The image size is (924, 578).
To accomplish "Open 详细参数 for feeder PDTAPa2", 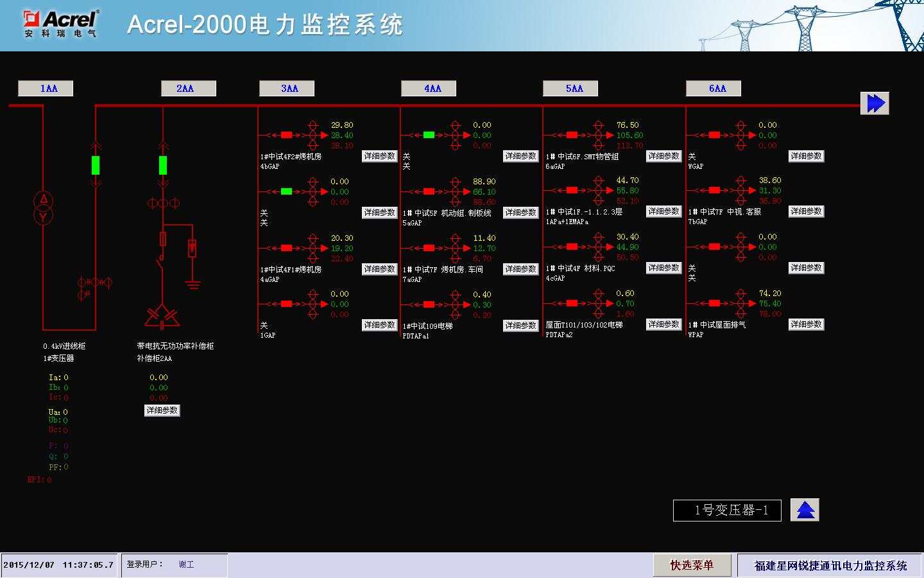I will pos(663,324).
